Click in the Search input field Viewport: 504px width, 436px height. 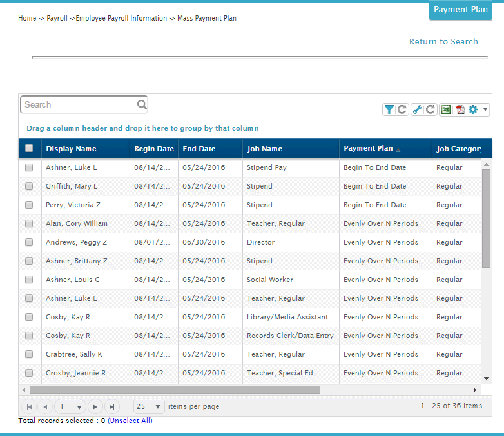78,104
